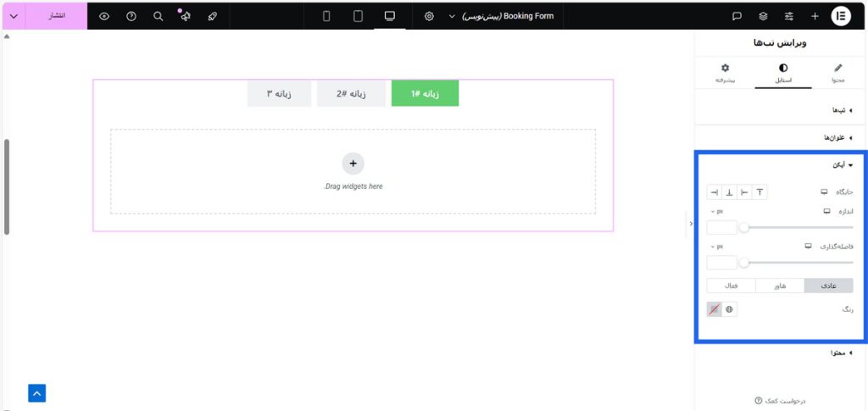The width and height of the screenshot is (868, 411).
Task: Open page settings gear icon
Action: click(430, 16)
